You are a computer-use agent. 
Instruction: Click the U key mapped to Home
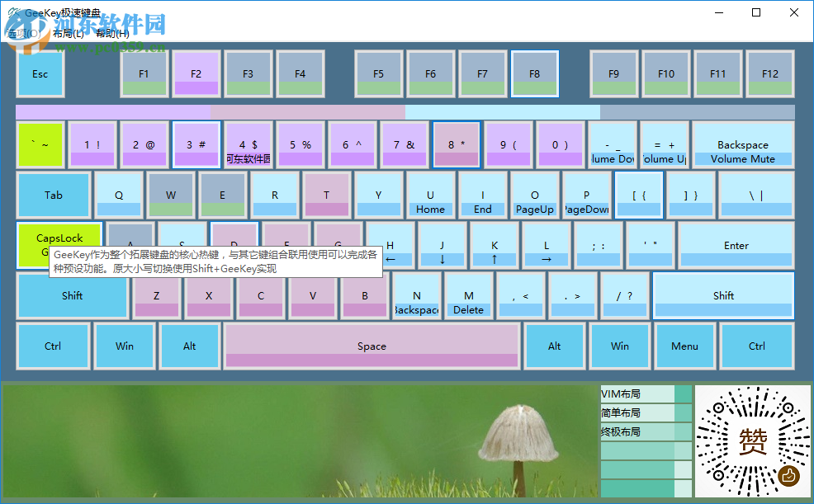click(x=430, y=195)
